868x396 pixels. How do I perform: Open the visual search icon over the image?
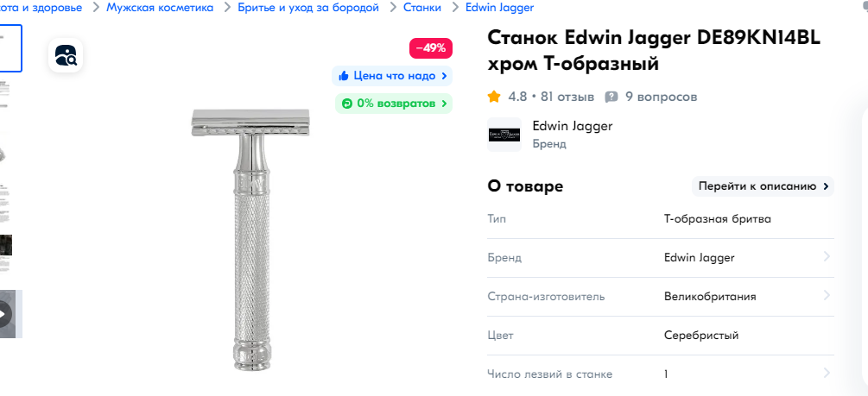tap(66, 54)
